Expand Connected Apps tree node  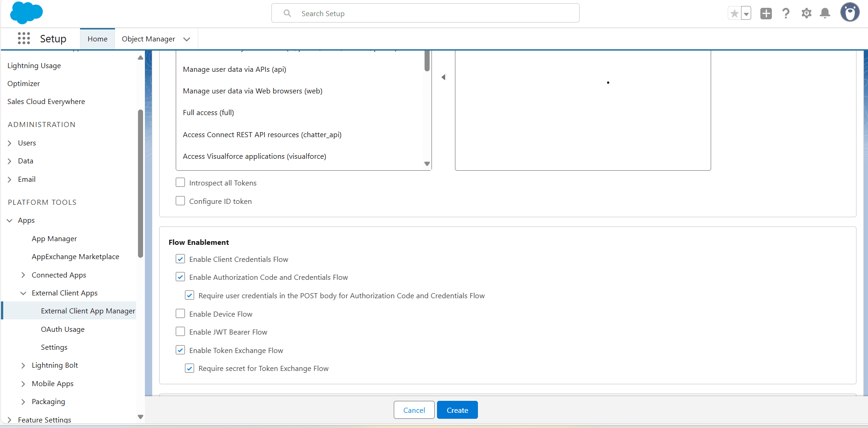23,275
